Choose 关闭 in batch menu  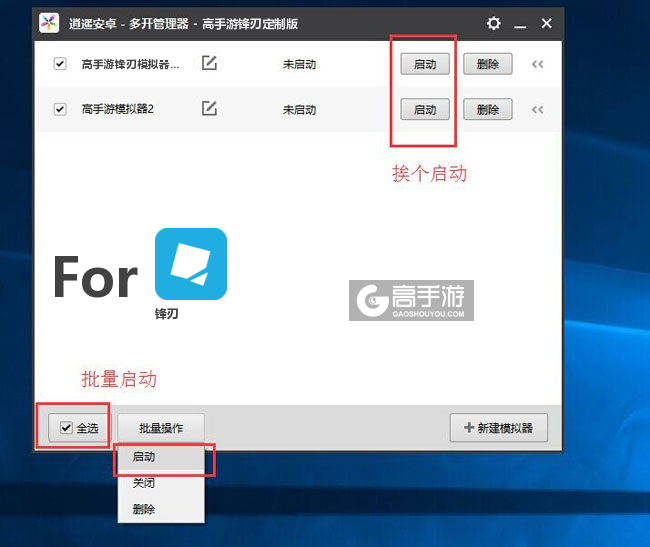tap(161, 483)
